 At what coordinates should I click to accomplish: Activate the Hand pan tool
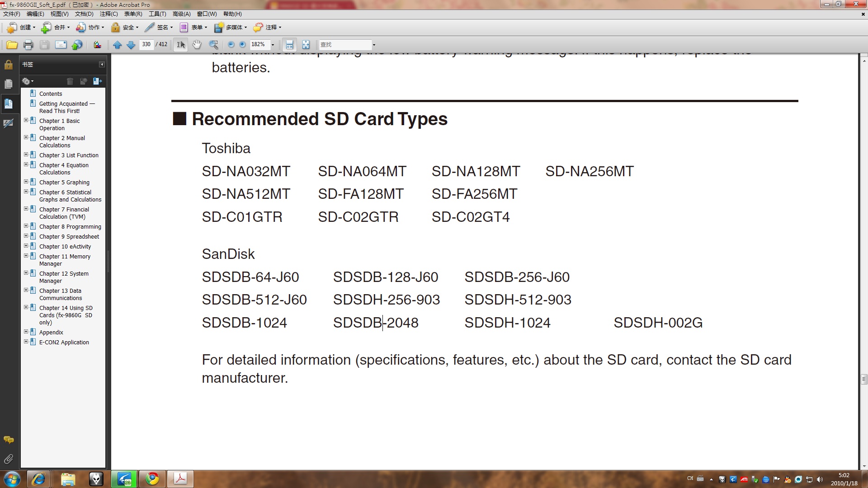(x=197, y=45)
